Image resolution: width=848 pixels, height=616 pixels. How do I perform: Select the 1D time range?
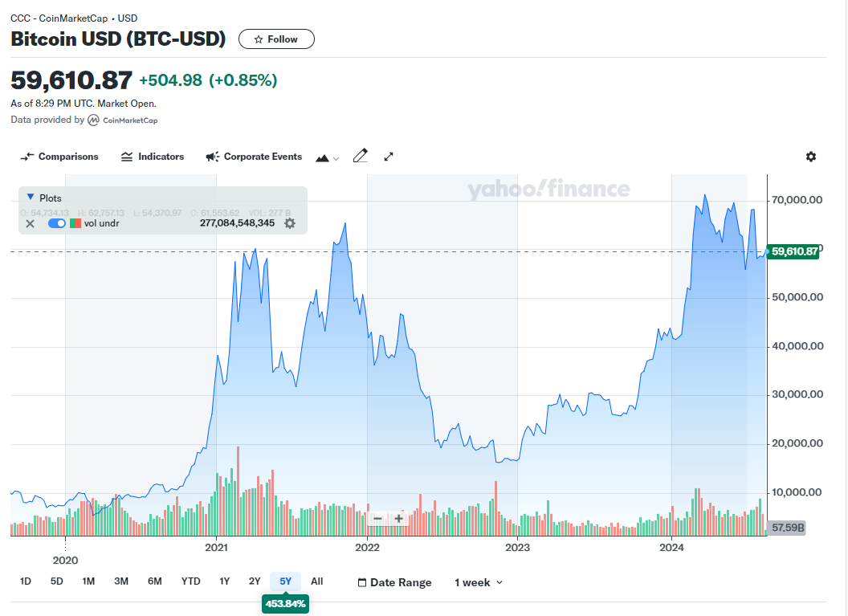26,581
